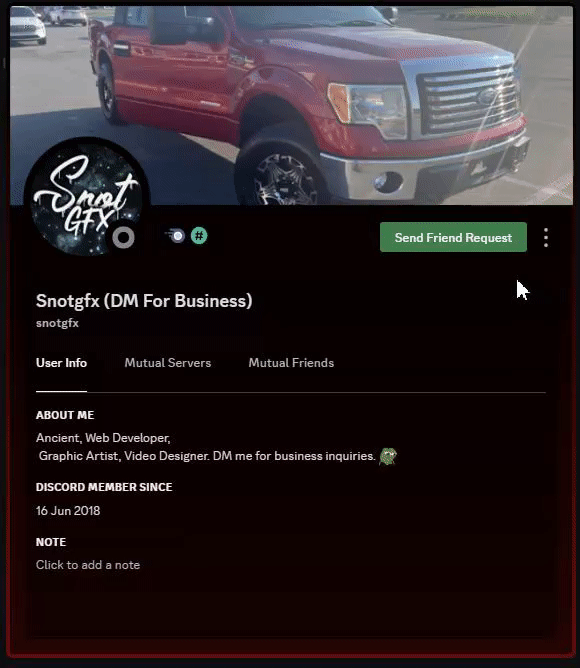This screenshot has height=668, width=580.
Task: Click the Snot GFX profile avatar
Action: pyautogui.click(x=87, y=199)
